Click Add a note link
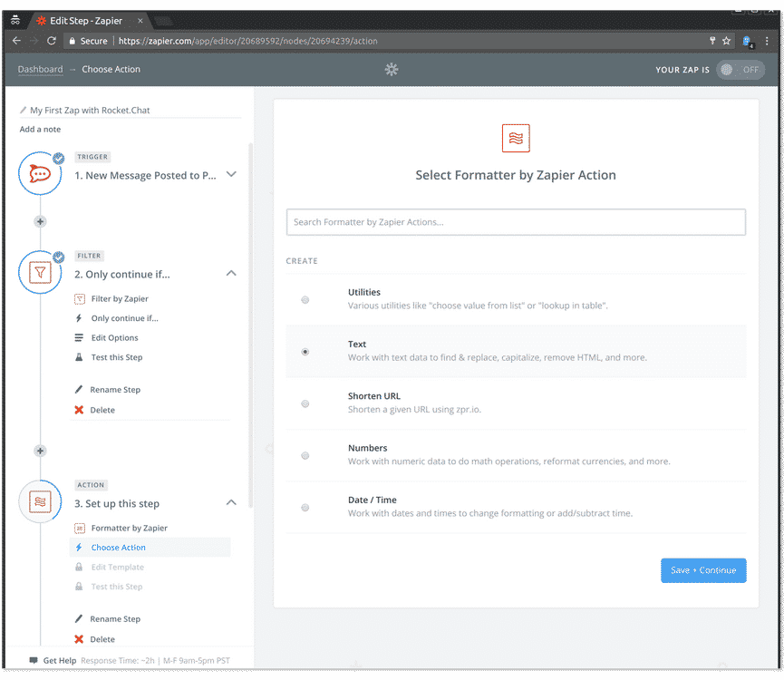Screen dimensions: 784x680 point(40,130)
